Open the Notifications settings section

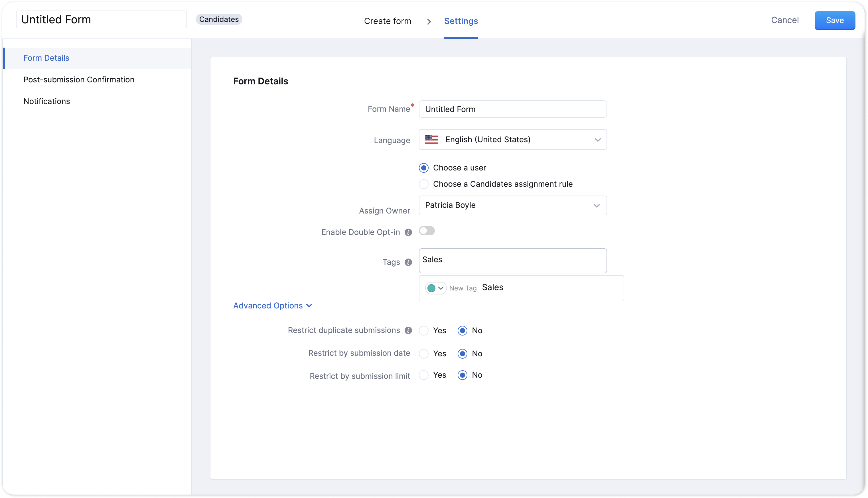(46, 101)
